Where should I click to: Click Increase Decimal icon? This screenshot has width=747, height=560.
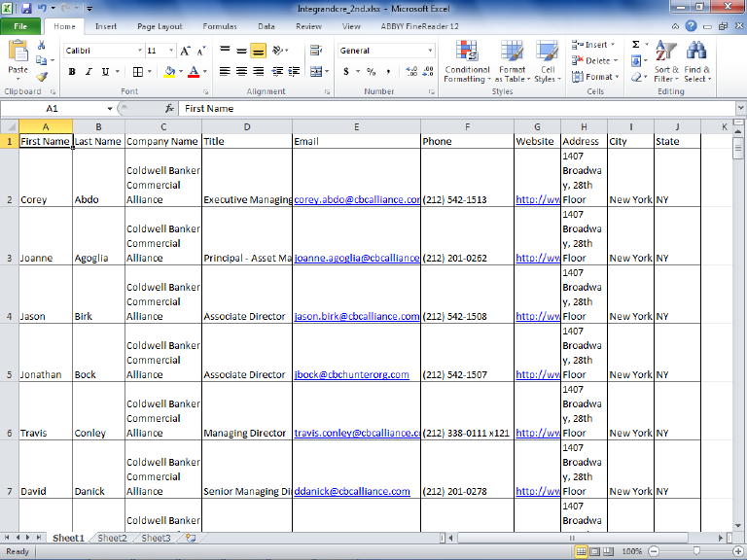[411, 72]
